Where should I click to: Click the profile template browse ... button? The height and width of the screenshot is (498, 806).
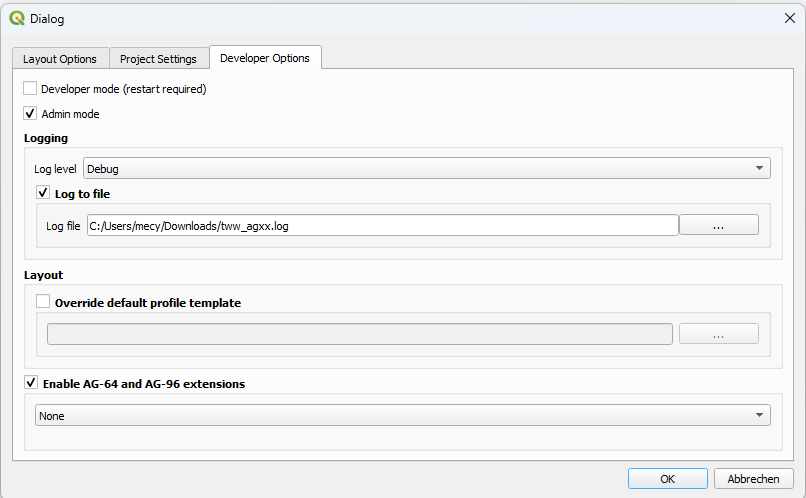pos(719,334)
